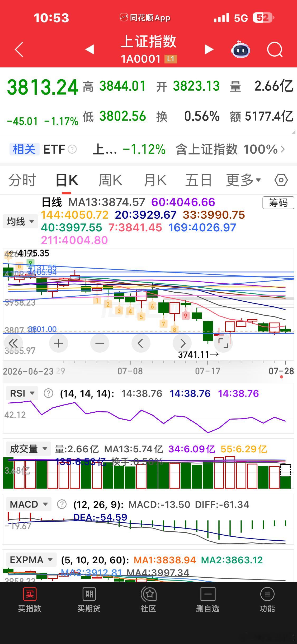Move chart cursor right one candle
The height and width of the screenshot is (644, 297).
pyautogui.click(x=182, y=343)
